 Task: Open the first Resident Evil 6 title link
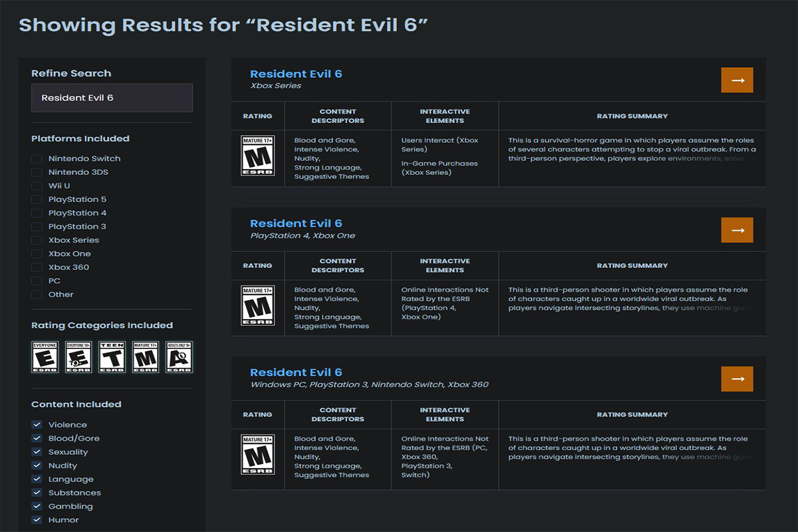tap(296, 74)
